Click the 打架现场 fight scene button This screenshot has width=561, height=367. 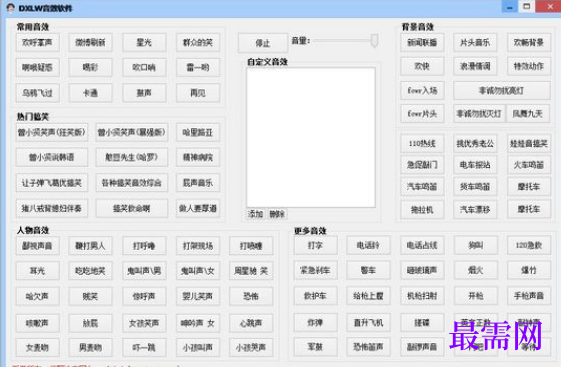pyautogui.click(x=197, y=246)
